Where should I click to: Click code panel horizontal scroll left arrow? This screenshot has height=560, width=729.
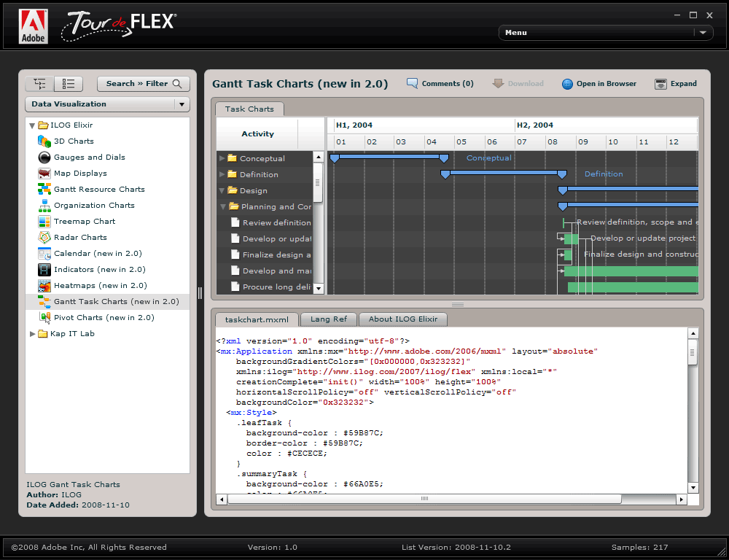click(x=222, y=499)
